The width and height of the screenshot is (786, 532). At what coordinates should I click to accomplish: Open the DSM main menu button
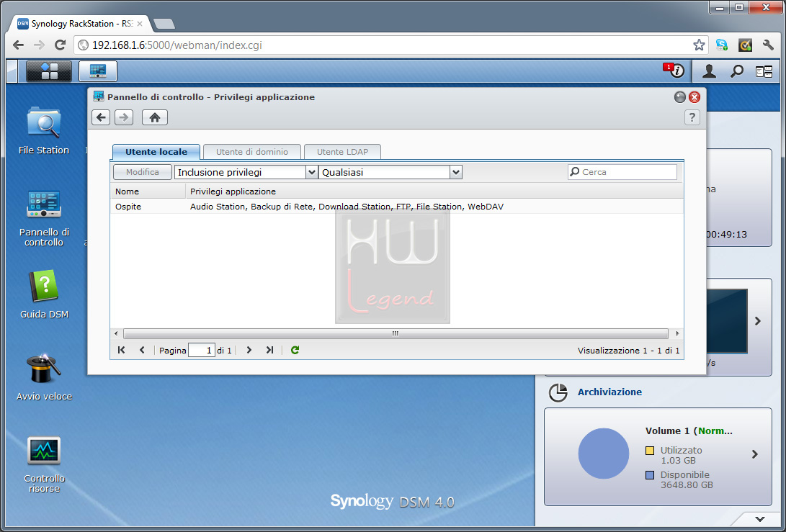pos(49,71)
